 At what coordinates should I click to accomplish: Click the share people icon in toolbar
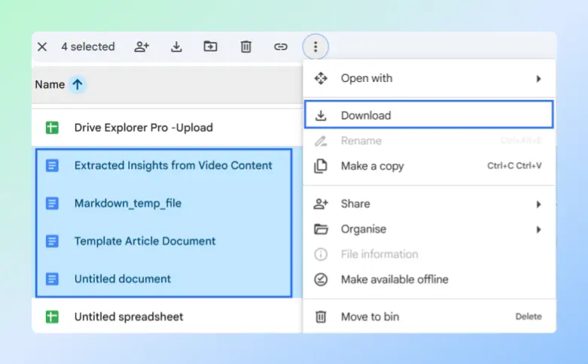(x=142, y=47)
